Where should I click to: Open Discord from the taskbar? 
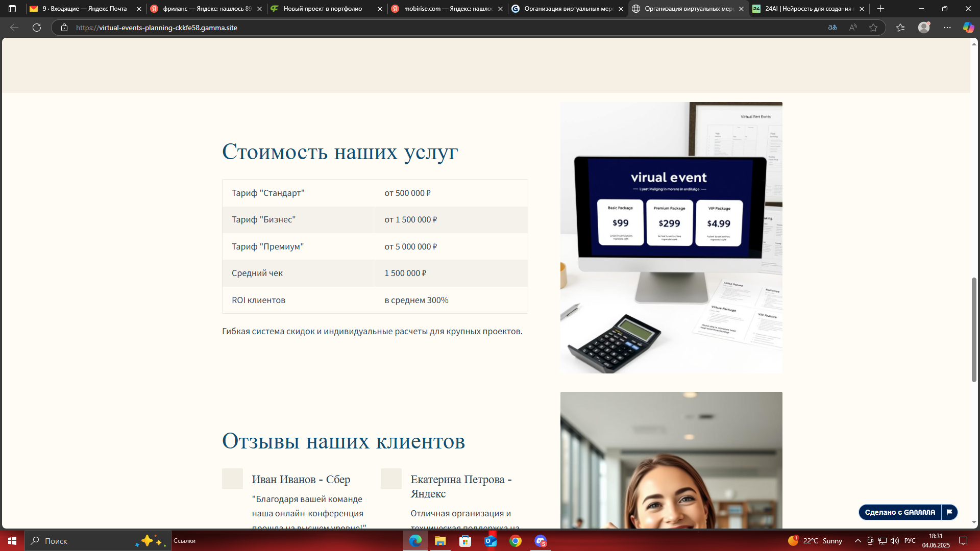tap(540, 541)
